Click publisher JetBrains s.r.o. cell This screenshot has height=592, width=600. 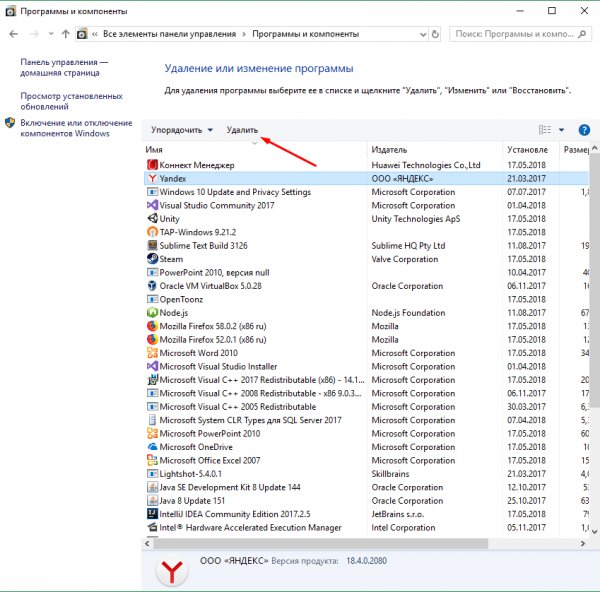[x=398, y=514]
